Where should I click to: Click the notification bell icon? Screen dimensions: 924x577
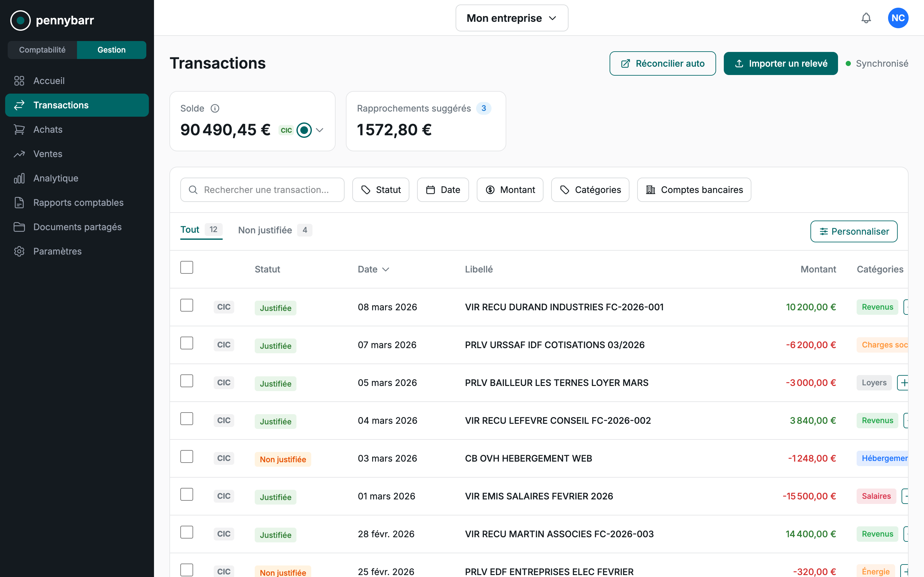click(x=866, y=18)
